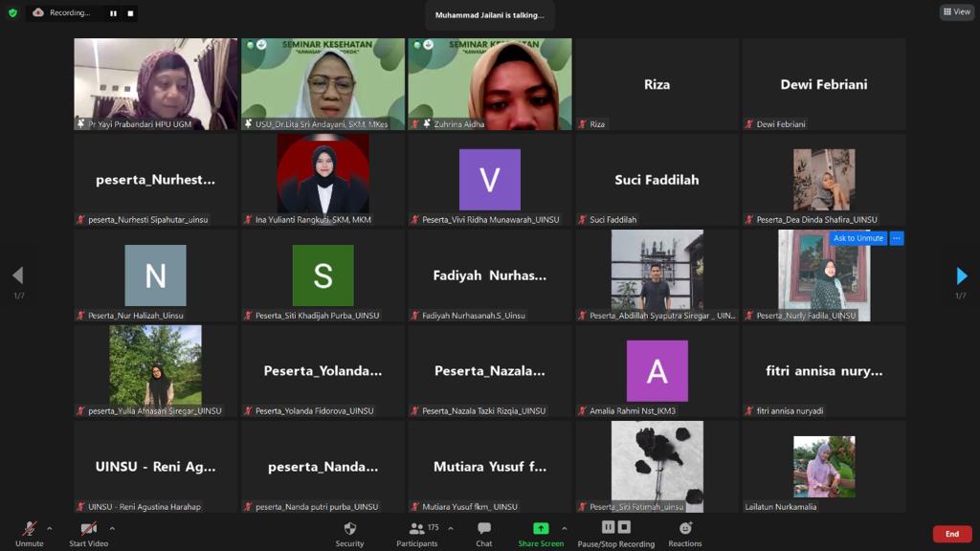Image resolution: width=980 pixels, height=551 pixels.
Task: Expand Share Screen options arrow
Action: (565, 528)
